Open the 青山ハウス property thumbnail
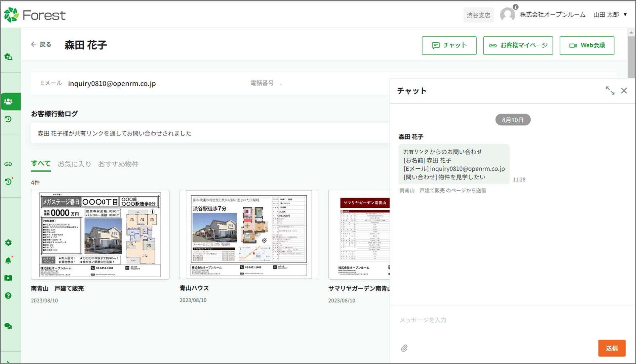The height and width of the screenshot is (364, 636). tap(249, 235)
